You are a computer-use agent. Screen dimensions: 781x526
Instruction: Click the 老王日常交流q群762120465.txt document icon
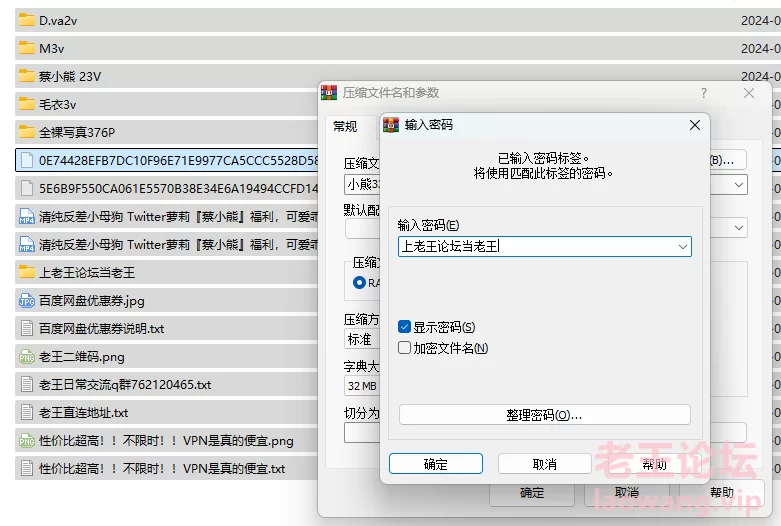[x=26, y=385]
